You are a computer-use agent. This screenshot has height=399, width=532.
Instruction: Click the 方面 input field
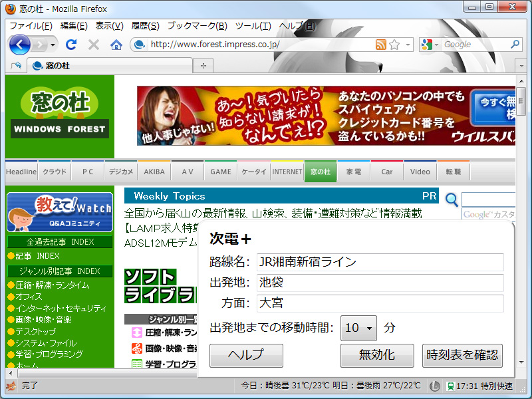coord(380,303)
